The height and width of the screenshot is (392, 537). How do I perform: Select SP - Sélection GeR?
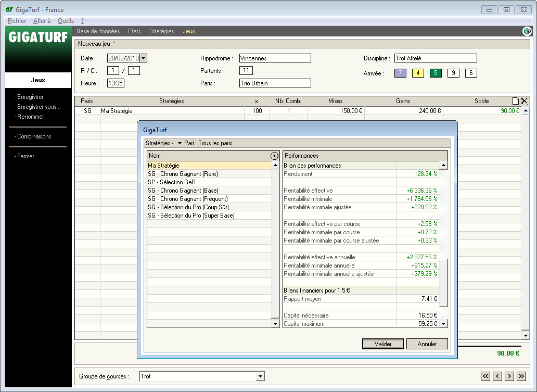point(209,182)
